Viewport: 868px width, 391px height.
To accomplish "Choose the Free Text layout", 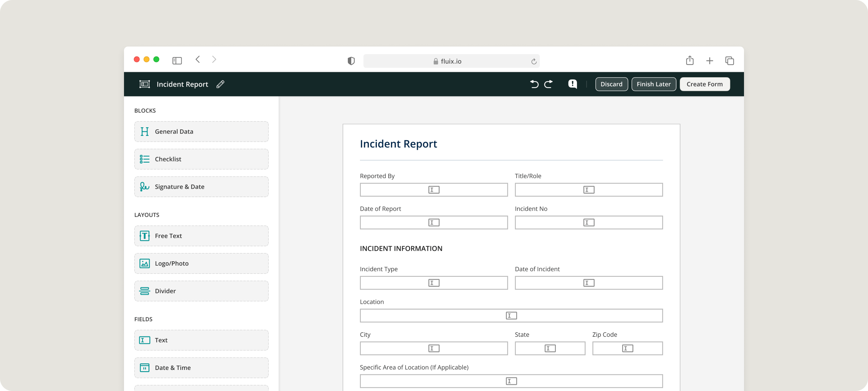I will [201, 236].
